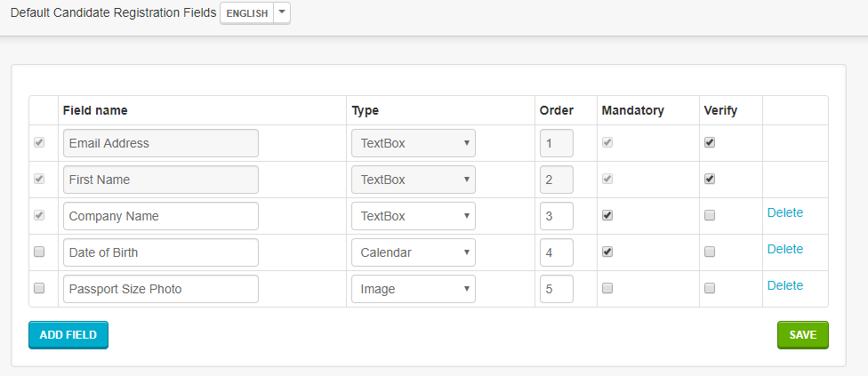Uncheck Mandatory for Company Name

tap(607, 216)
